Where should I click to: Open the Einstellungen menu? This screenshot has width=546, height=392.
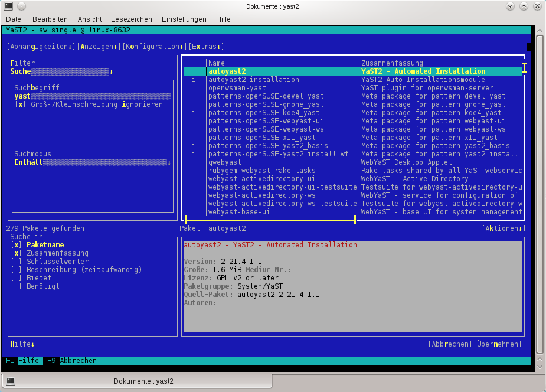[184, 19]
